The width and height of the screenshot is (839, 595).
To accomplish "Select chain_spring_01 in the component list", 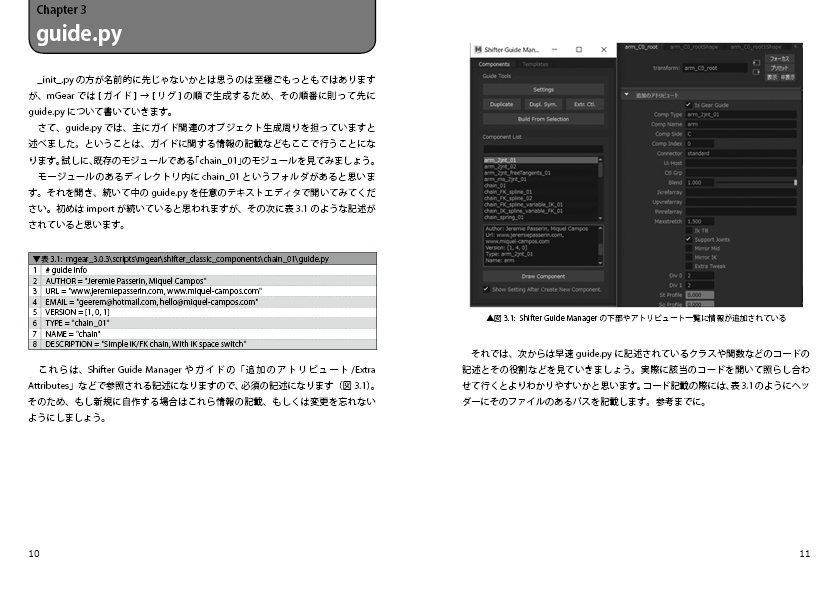I will pos(540,217).
